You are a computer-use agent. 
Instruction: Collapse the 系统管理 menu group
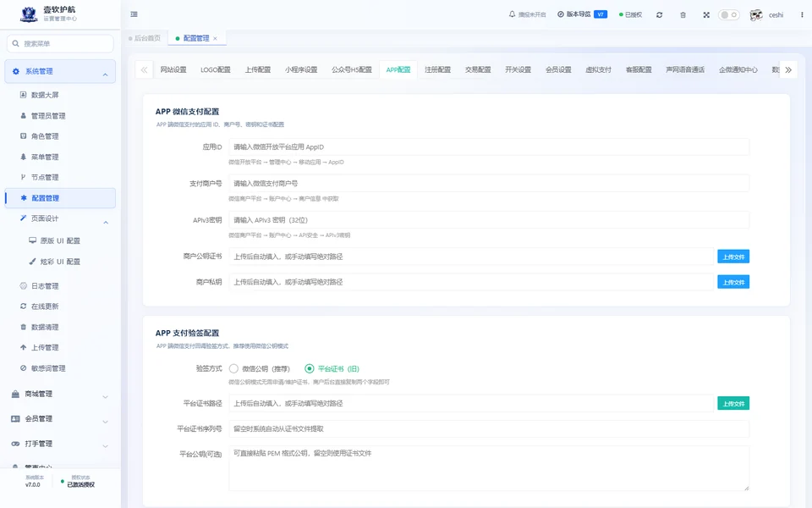[x=60, y=71]
